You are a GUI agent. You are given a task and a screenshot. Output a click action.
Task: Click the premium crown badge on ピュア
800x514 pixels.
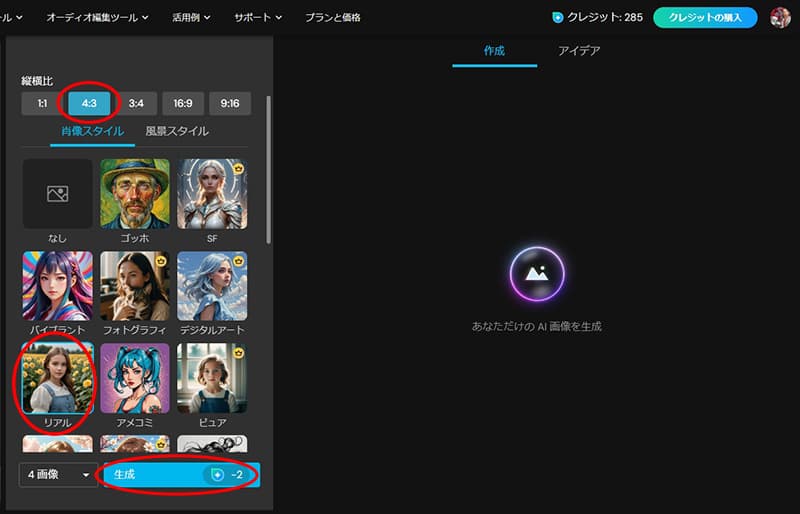pyautogui.click(x=238, y=353)
